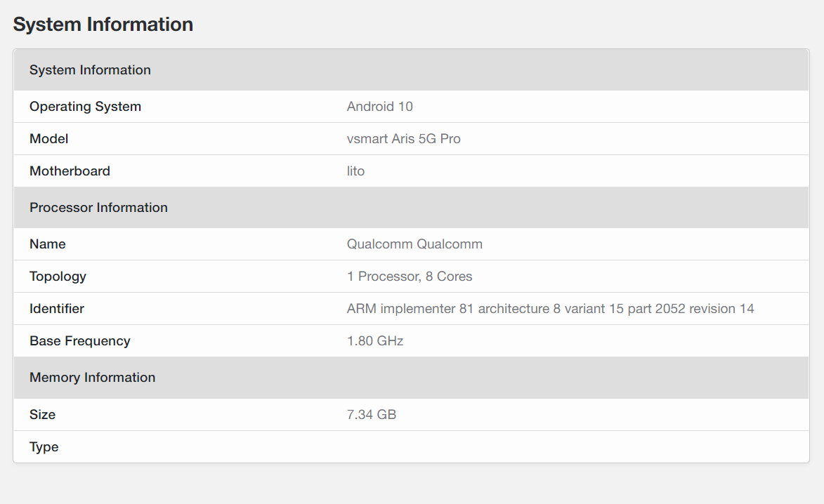Image resolution: width=824 pixels, height=504 pixels.
Task: Click the ARM implementer identifier string
Action: coord(550,309)
